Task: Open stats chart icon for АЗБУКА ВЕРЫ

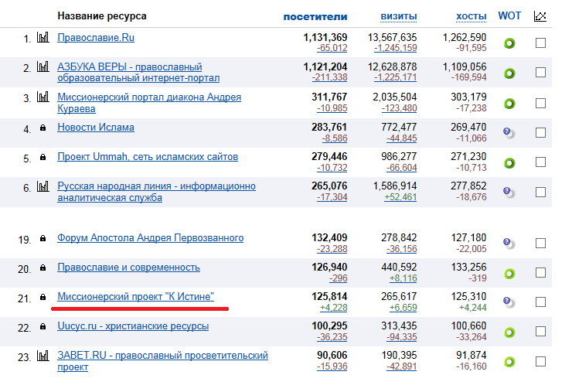Action: click(x=43, y=66)
